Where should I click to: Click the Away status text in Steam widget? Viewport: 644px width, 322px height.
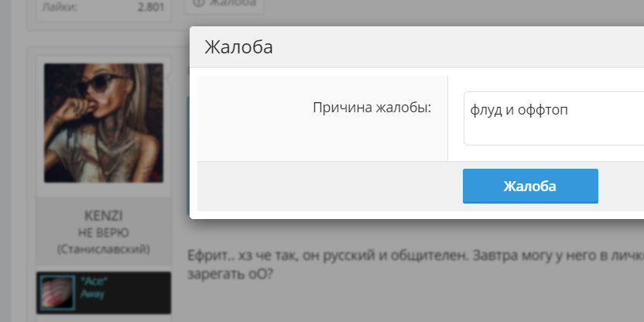[92, 294]
